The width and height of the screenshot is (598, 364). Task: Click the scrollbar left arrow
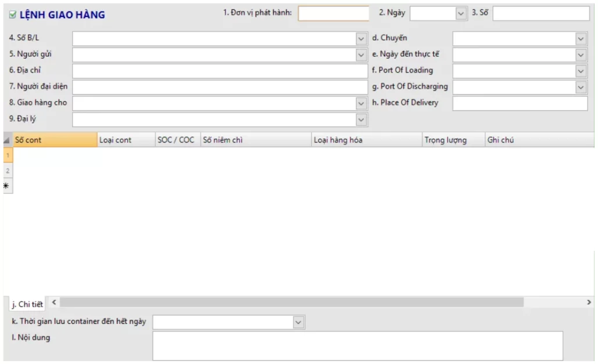tap(54, 302)
